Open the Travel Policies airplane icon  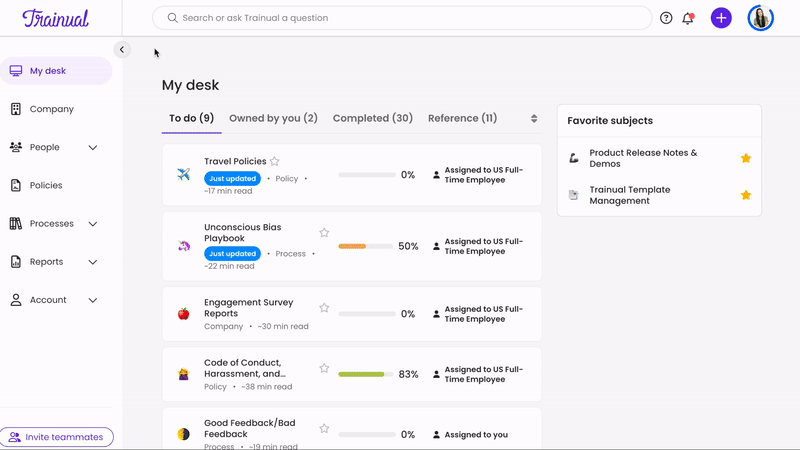183,175
